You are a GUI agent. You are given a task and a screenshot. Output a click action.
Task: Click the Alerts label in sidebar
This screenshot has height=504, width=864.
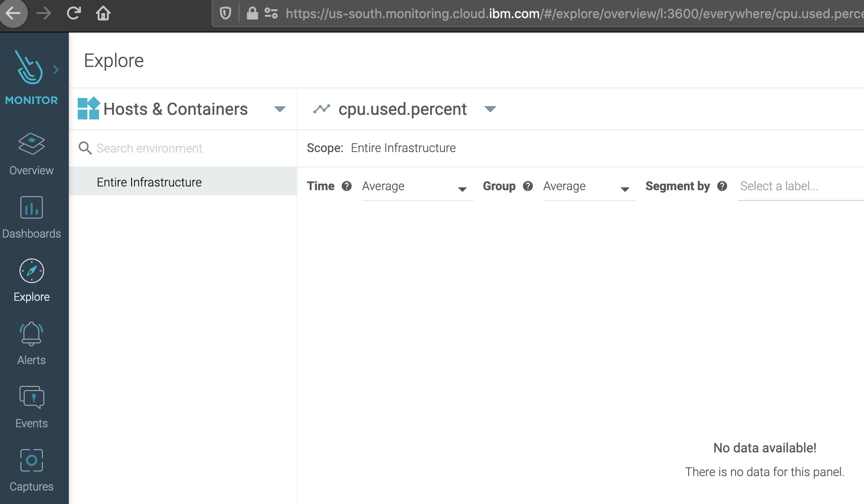(x=32, y=360)
